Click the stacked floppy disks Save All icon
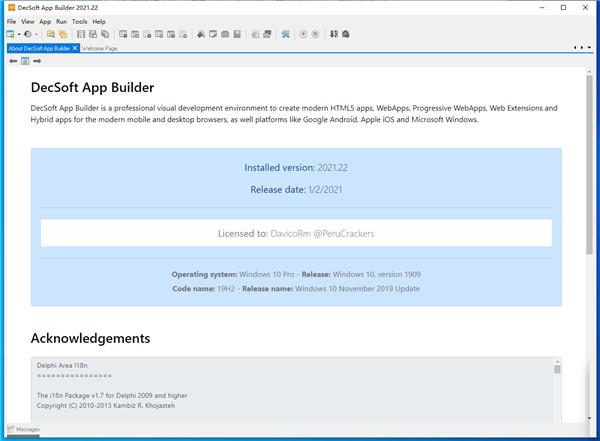The image size is (600, 441). pos(105,34)
